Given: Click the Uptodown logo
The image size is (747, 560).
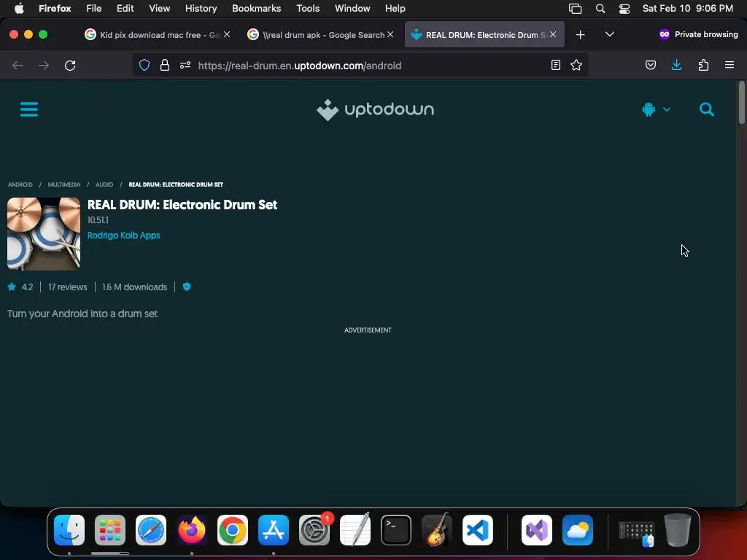Looking at the screenshot, I should point(376,109).
